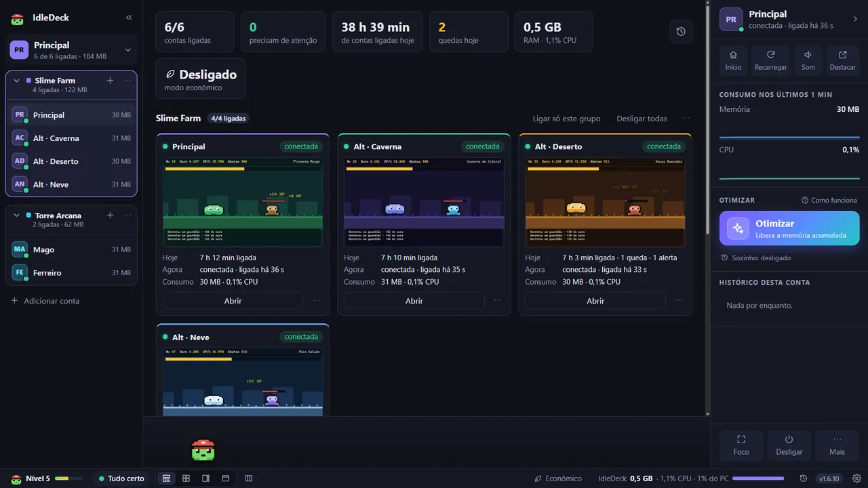Open the Como funciona help link
Screen dimensions: 868x488
coord(830,201)
